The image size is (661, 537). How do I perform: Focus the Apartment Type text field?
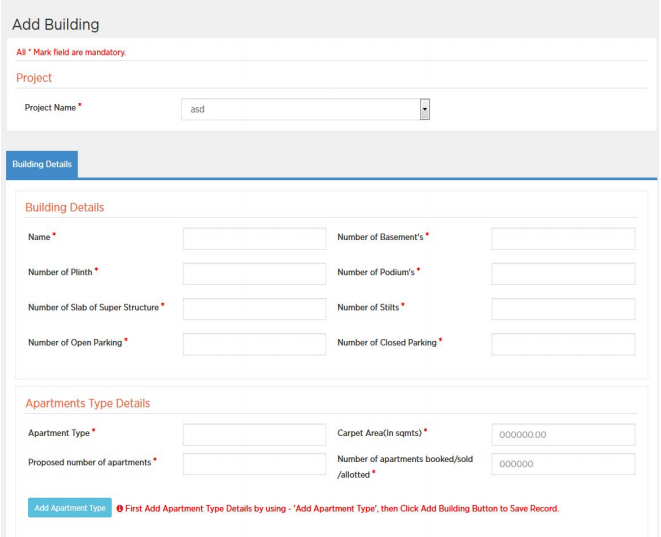coord(254,434)
